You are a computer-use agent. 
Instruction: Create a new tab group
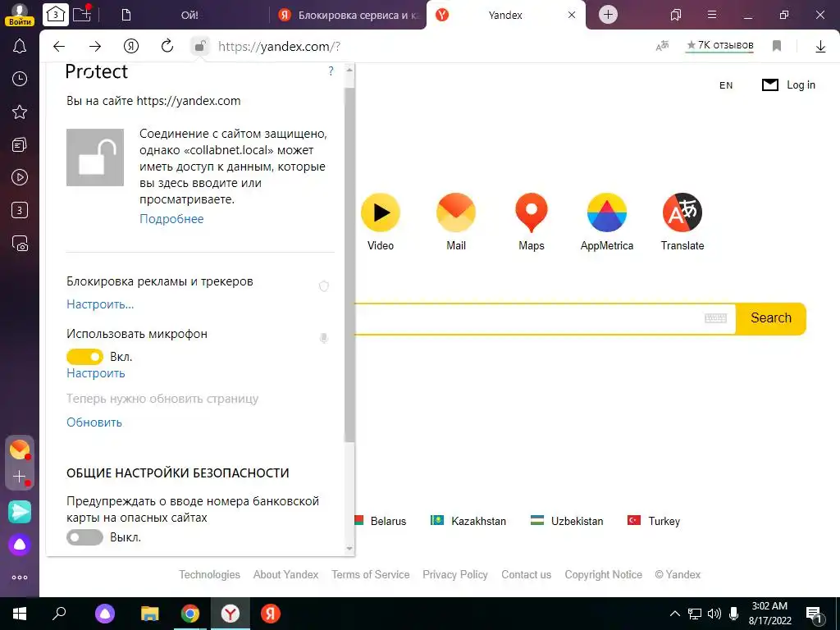click(x=83, y=14)
